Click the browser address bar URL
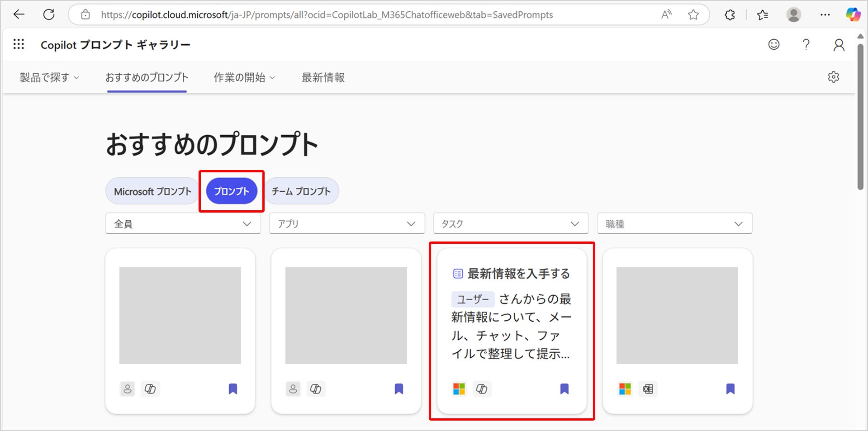Viewport: 868px width, 431px height. coord(326,15)
